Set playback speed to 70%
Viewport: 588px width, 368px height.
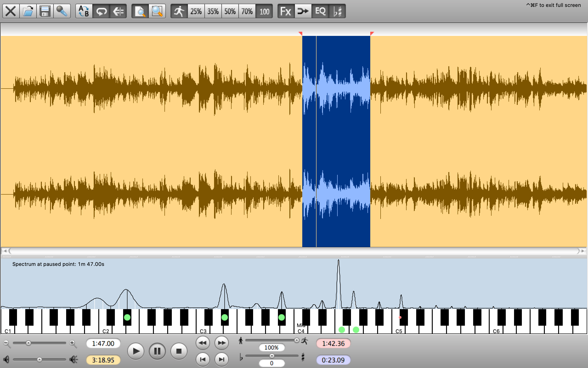(x=247, y=11)
